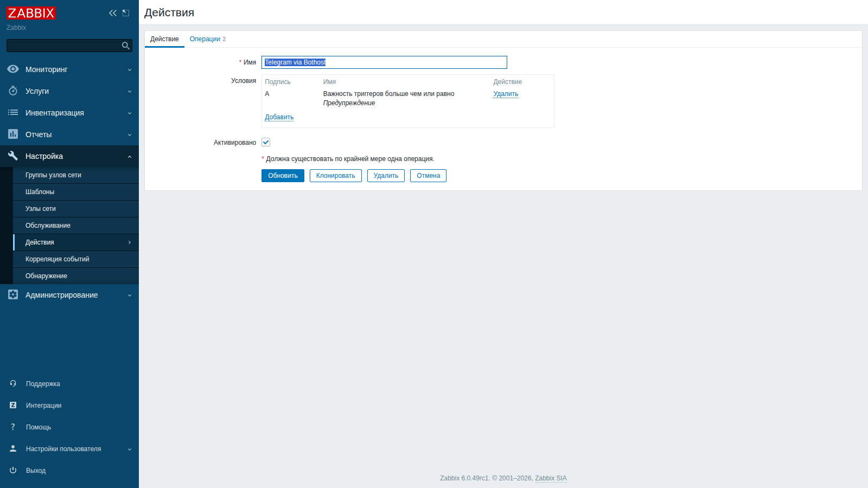The width and height of the screenshot is (868, 488).
Task: Switch to the Операции tab
Action: point(208,39)
